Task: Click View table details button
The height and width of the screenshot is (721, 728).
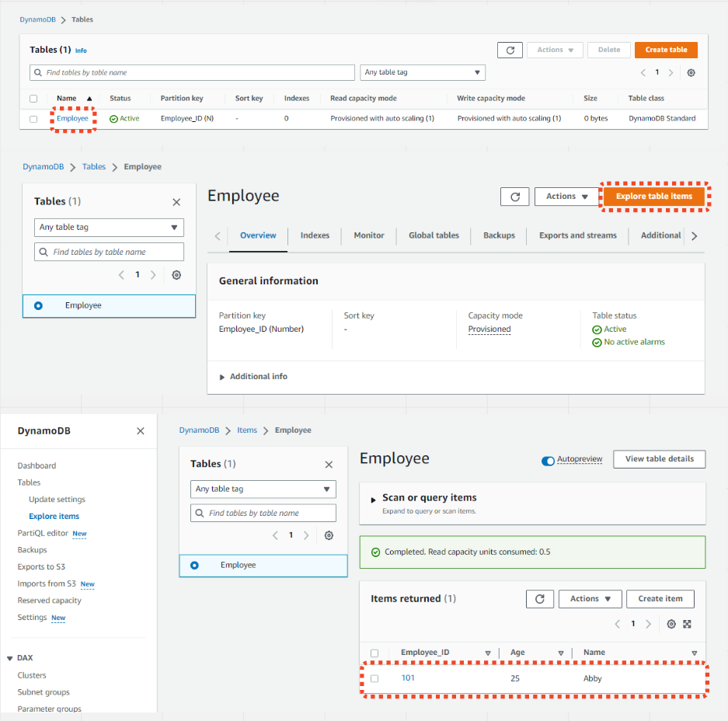Action: pyautogui.click(x=660, y=459)
